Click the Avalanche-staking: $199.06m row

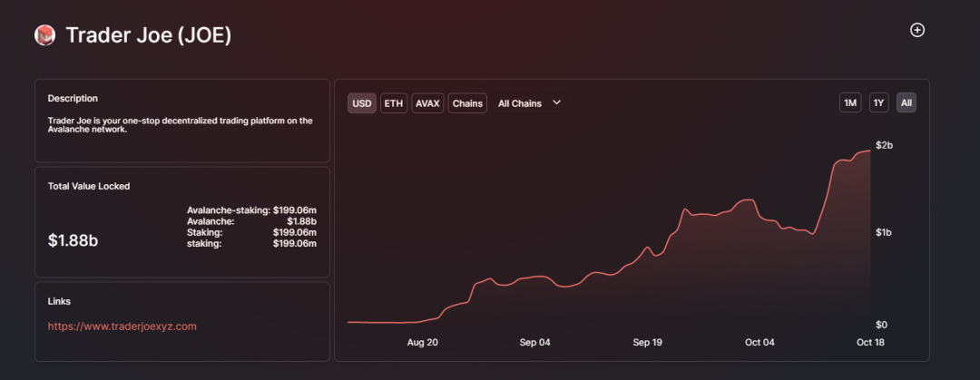[x=251, y=210]
